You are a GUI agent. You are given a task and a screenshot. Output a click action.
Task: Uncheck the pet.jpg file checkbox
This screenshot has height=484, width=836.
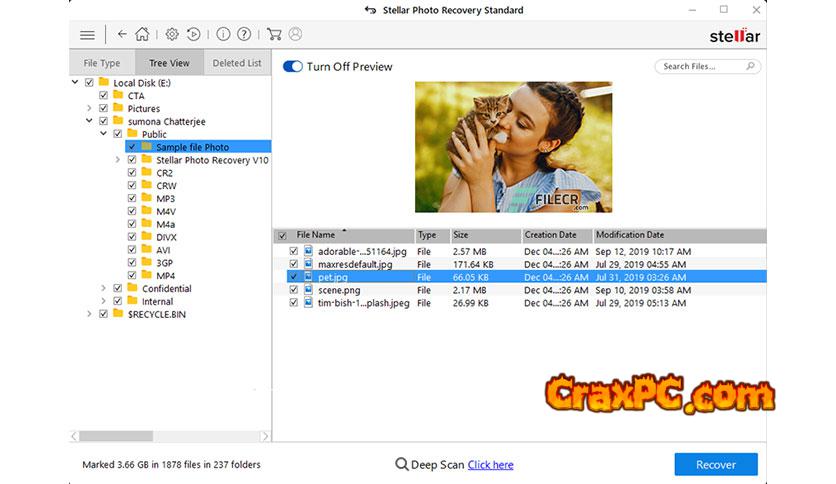pos(293,277)
